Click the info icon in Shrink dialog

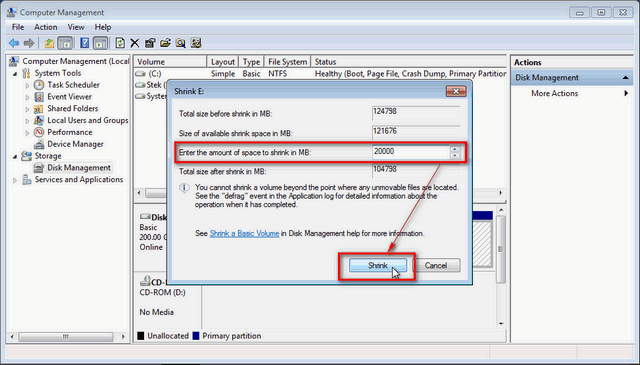tap(184, 188)
